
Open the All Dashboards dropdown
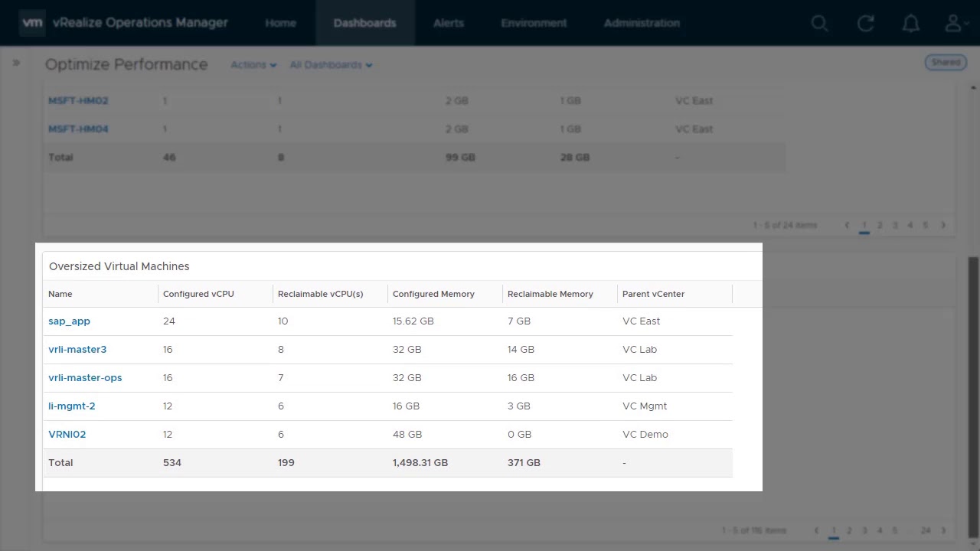click(331, 65)
